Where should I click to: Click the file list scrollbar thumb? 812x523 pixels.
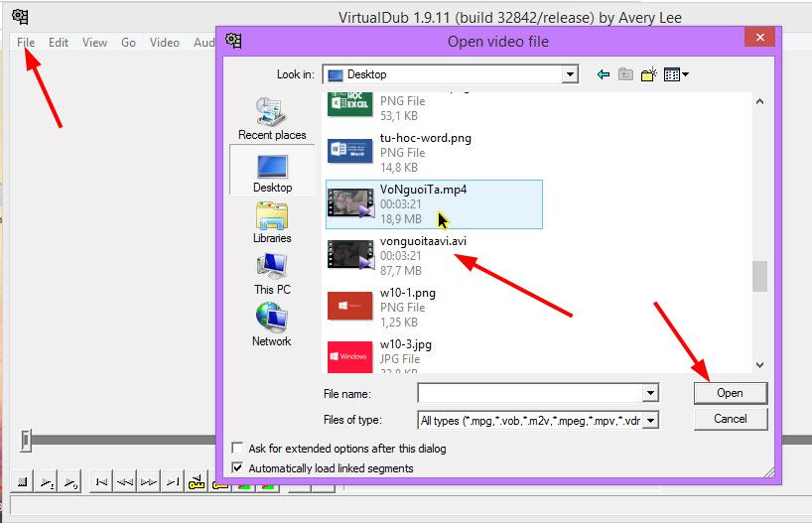tap(759, 276)
